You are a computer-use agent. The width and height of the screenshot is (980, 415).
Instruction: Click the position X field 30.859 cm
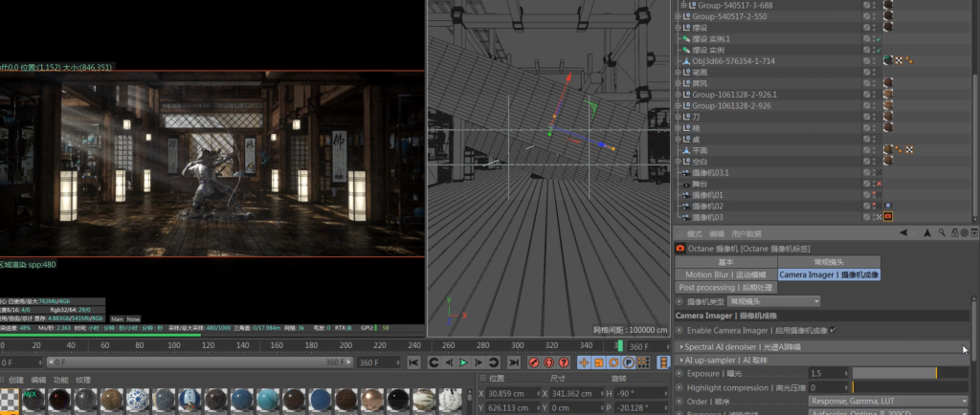pos(511,394)
